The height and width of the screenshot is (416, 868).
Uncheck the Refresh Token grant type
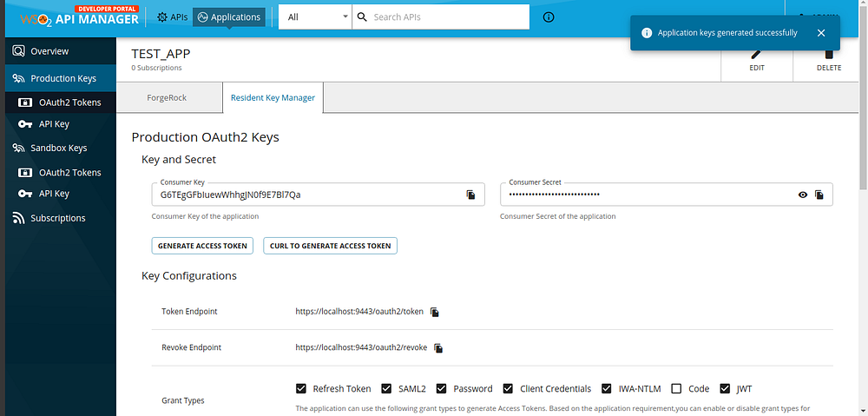301,388
